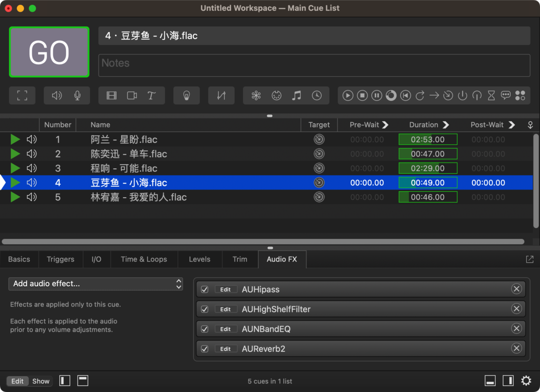
Task: Open the Triggers inspector tab
Action: coord(60,259)
